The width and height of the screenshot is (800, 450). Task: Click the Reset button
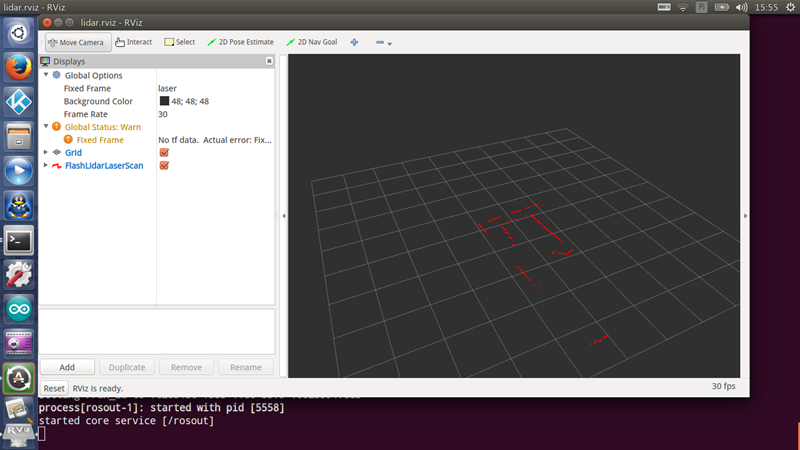[x=54, y=388]
